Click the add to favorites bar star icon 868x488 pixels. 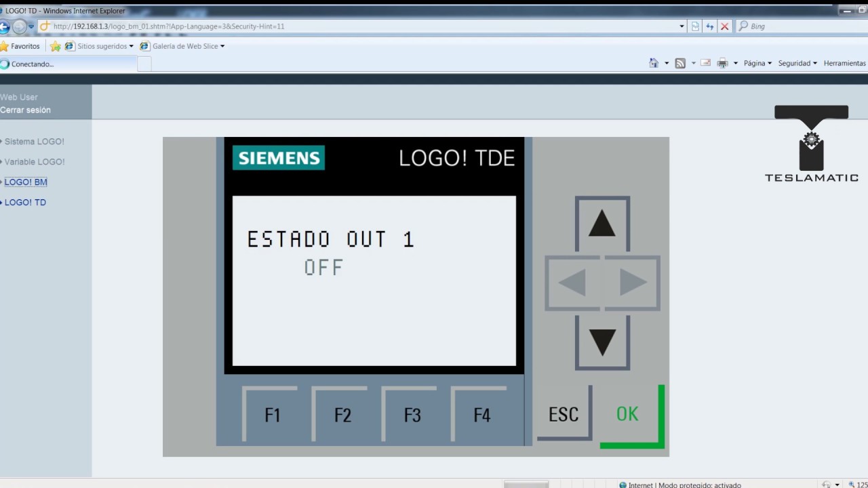tap(56, 46)
